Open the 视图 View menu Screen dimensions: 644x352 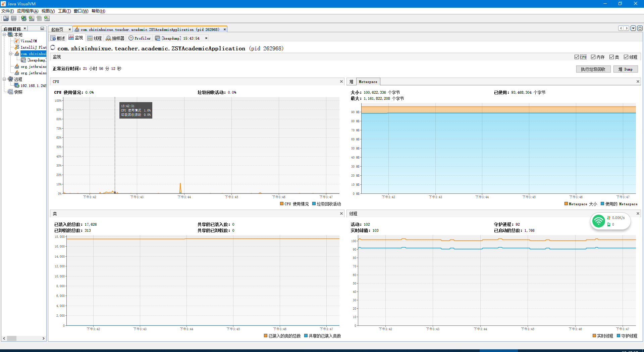point(48,11)
